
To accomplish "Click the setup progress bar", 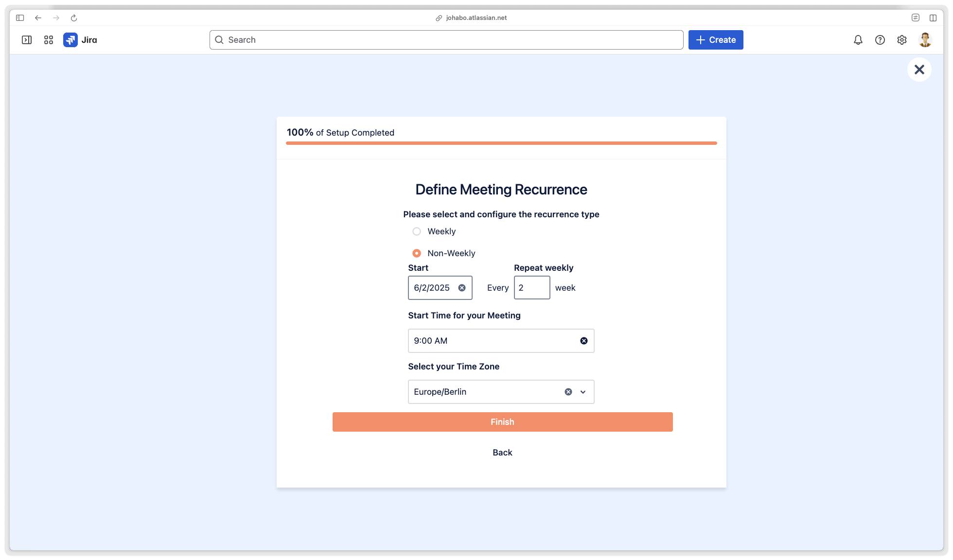I will (501, 143).
